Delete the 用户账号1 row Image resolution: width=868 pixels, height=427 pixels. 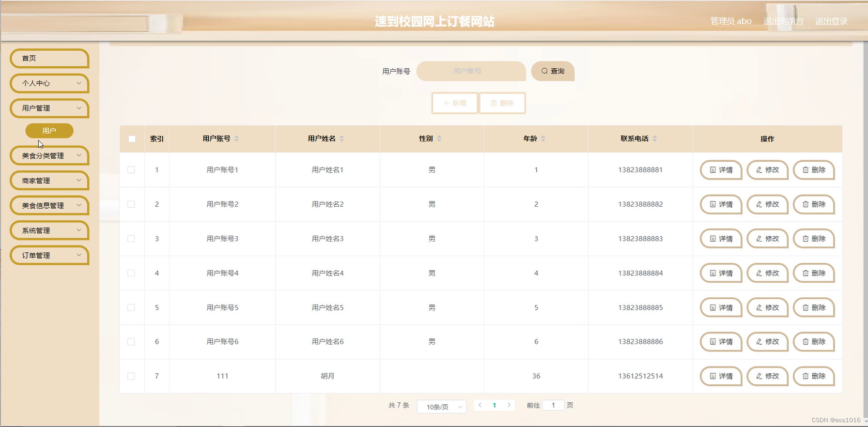pos(814,170)
